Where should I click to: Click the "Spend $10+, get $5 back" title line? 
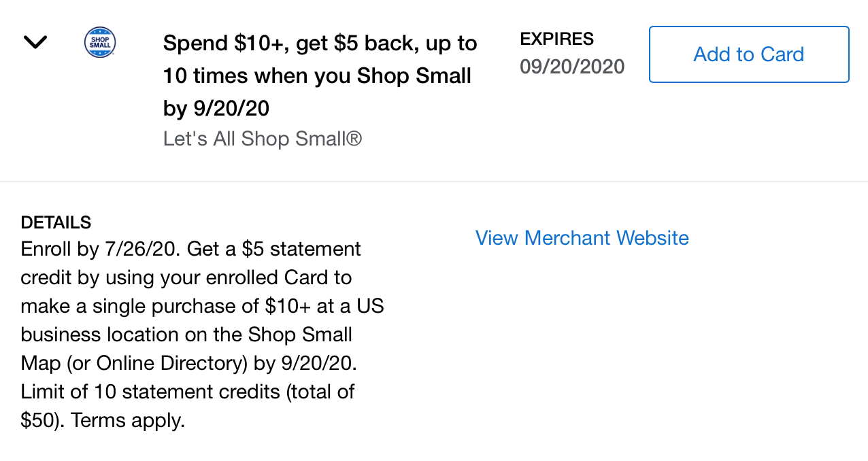pos(320,44)
